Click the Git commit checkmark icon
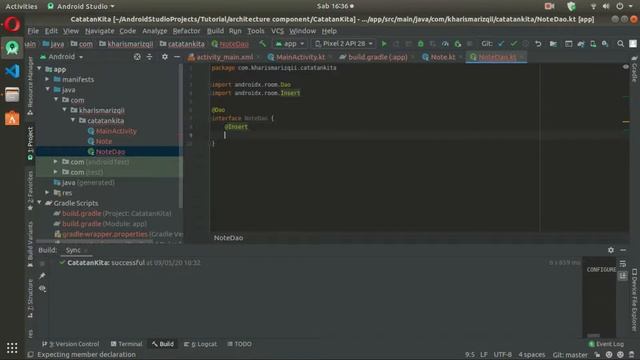640x360 pixels. point(513,44)
